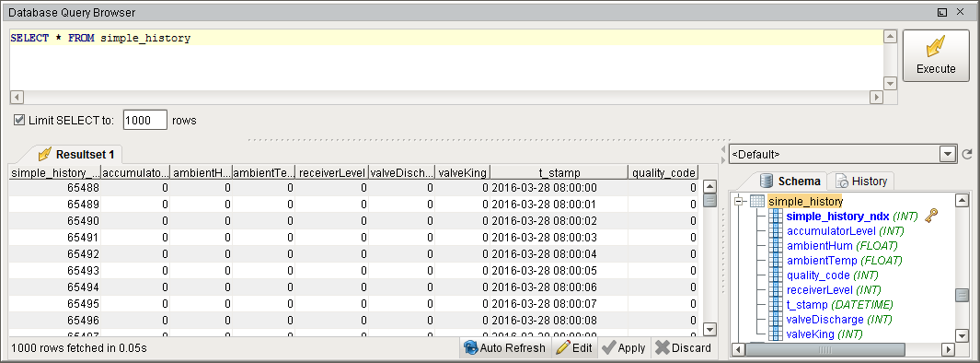The image size is (980, 363).
Task: Click the Apply checkmark button
Action: click(624, 347)
